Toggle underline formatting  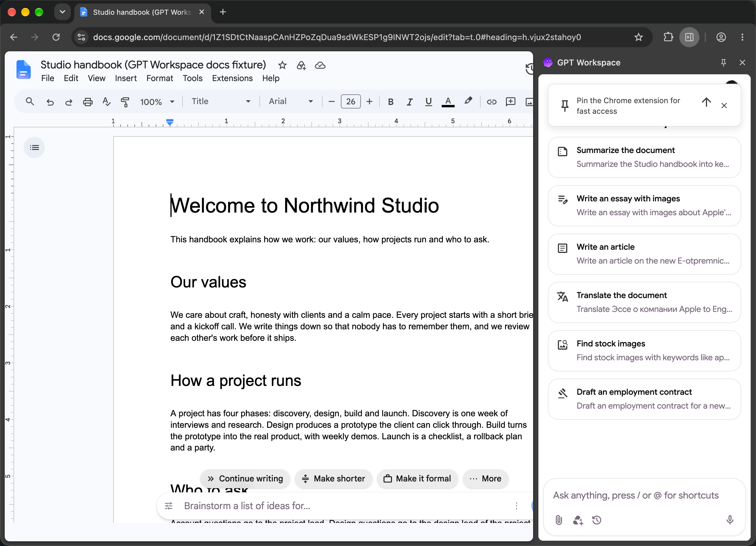point(429,102)
